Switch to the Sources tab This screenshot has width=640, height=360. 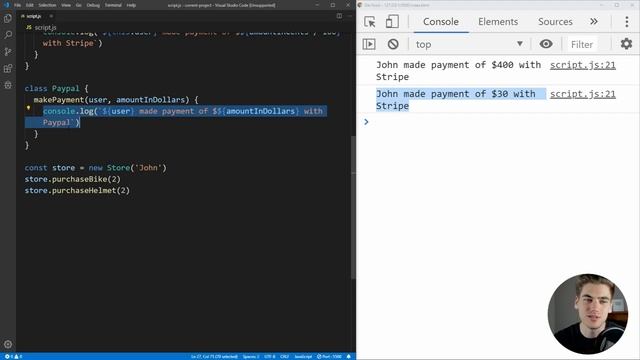[x=555, y=22]
